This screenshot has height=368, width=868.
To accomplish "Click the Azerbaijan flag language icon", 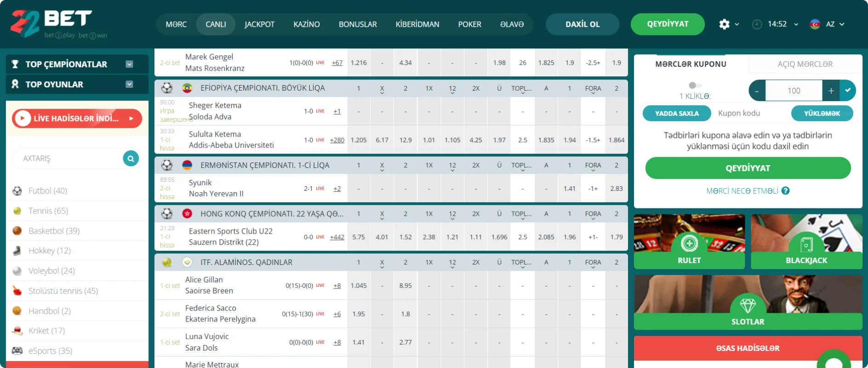I will [x=815, y=24].
